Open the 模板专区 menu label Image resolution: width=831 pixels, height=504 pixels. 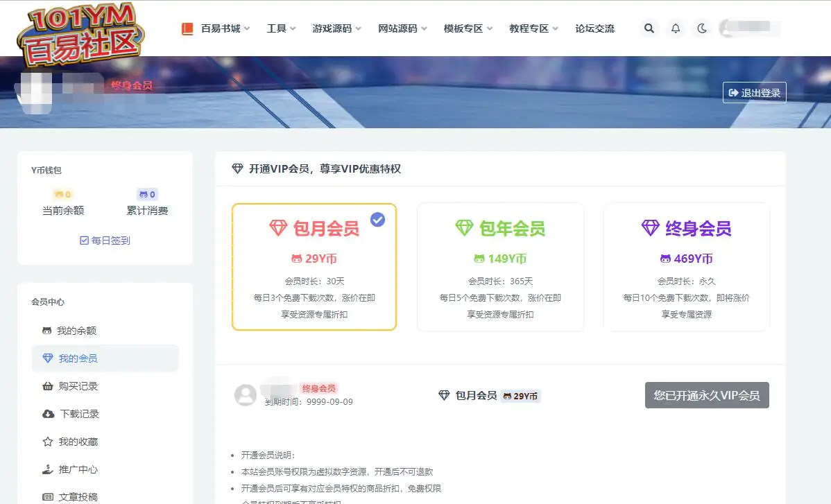click(463, 28)
